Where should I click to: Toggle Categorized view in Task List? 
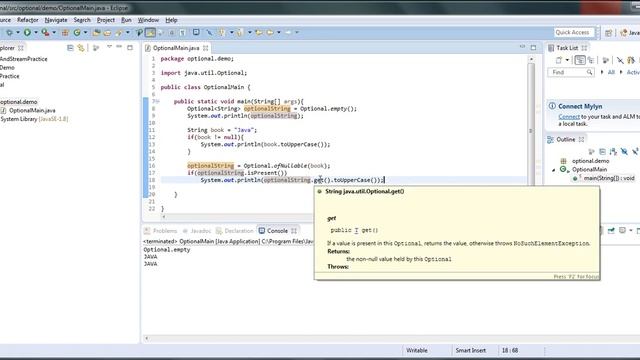580,60
